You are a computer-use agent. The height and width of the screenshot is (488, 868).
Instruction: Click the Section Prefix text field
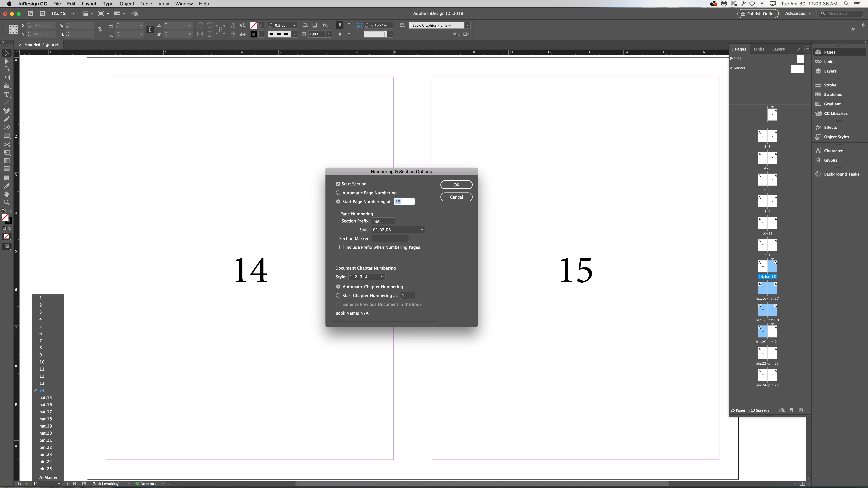click(383, 221)
